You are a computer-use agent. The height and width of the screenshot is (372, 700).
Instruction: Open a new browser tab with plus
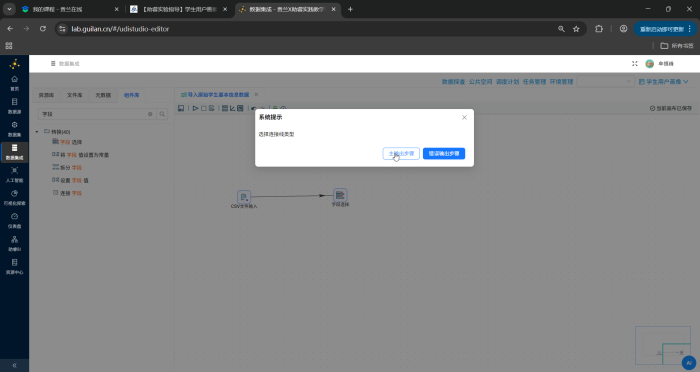[350, 9]
